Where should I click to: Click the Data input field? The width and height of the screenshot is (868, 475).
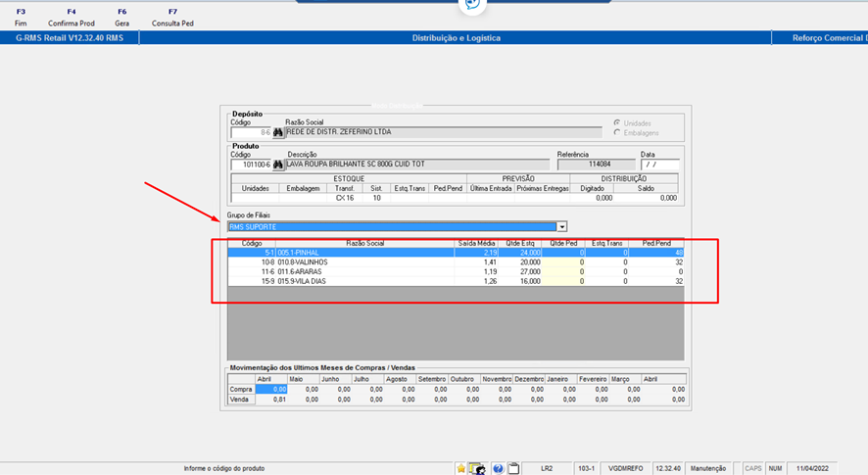point(660,165)
